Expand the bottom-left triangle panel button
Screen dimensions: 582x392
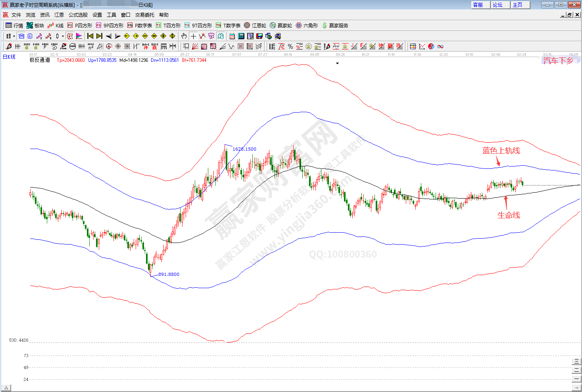tap(6, 388)
